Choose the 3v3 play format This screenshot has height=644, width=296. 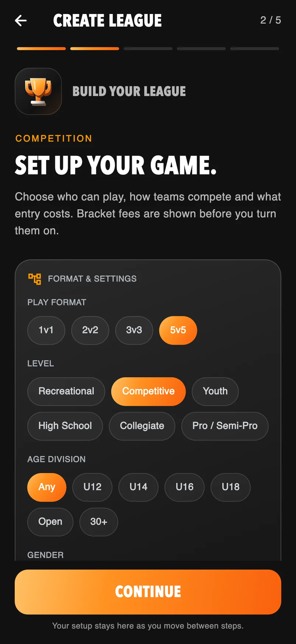[134, 330]
